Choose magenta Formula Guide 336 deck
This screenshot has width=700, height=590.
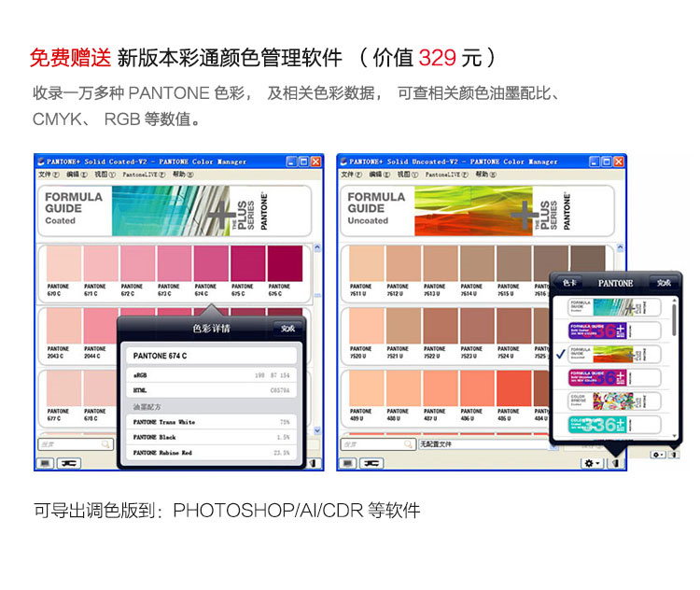click(614, 378)
